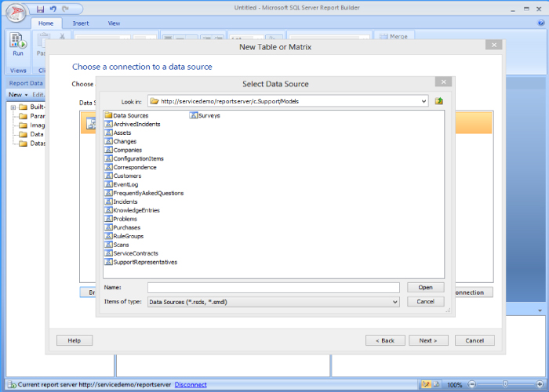Open the Items of type dropdown
The image size is (549, 392).
pyautogui.click(x=395, y=302)
